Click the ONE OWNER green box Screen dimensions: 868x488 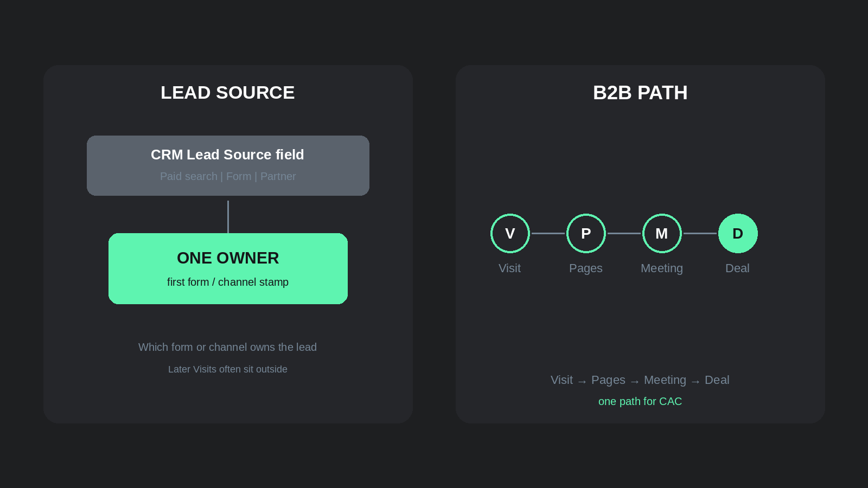[x=228, y=268]
